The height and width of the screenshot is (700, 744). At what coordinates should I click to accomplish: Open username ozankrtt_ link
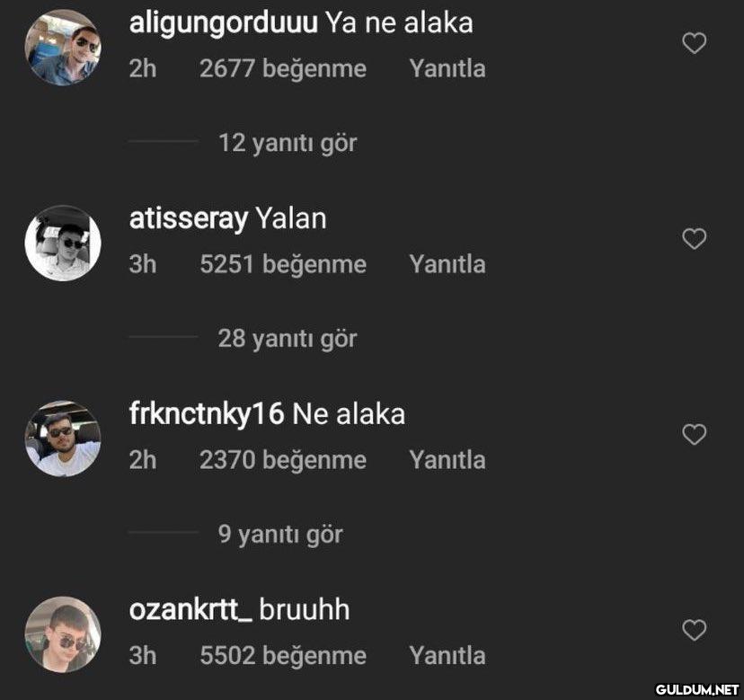pos(190,610)
